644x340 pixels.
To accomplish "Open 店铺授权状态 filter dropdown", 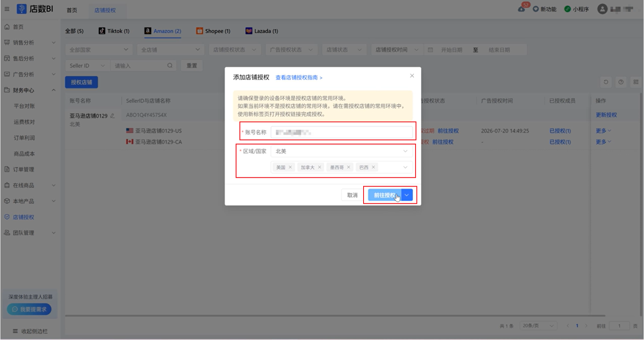I will [x=235, y=50].
